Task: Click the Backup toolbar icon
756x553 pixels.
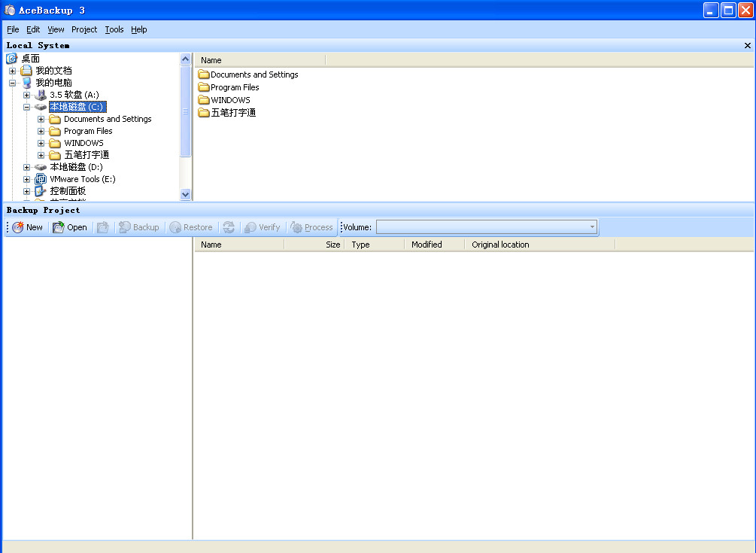Action: (x=125, y=227)
